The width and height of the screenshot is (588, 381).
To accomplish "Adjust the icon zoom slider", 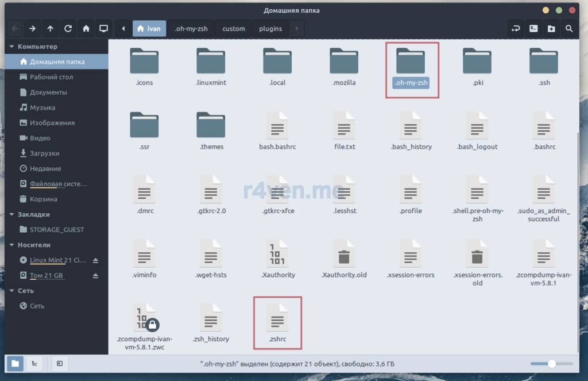I will pyautogui.click(x=551, y=364).
